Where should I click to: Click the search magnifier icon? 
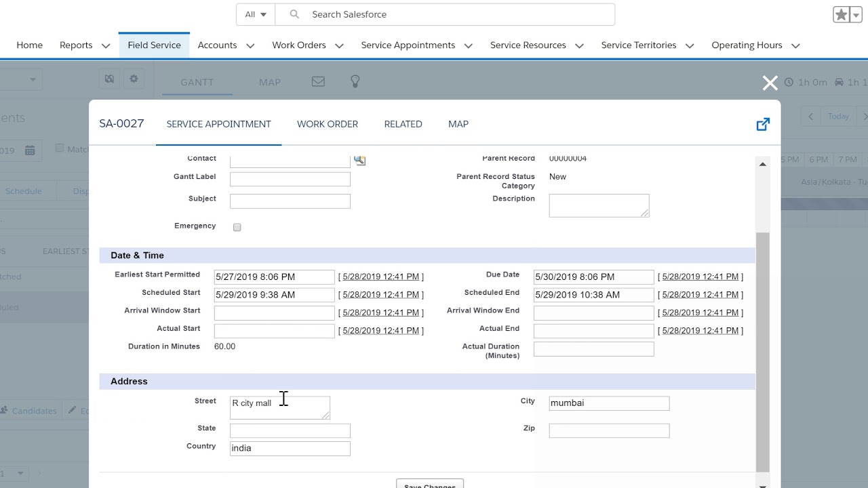click(x=294, y=14)
